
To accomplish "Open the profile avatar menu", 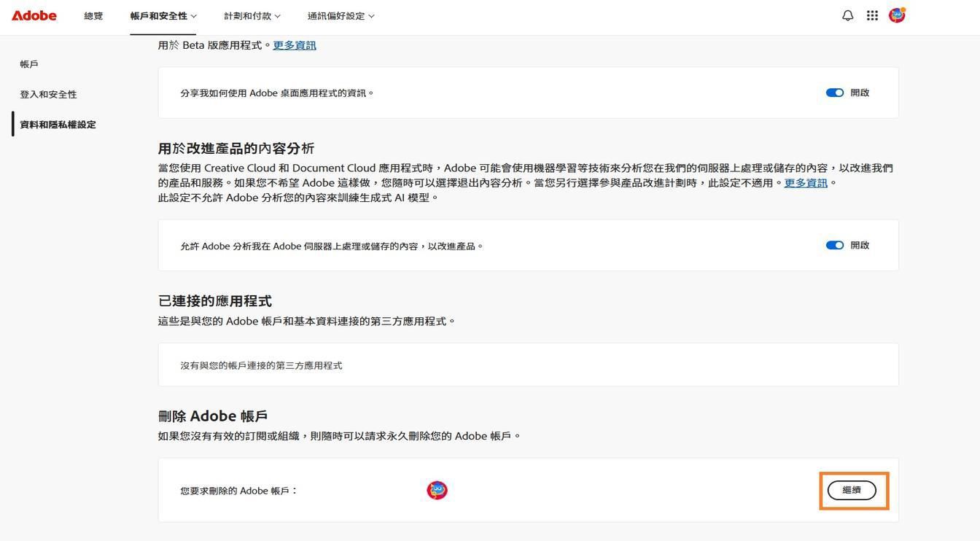I will (x=896, y=14).
